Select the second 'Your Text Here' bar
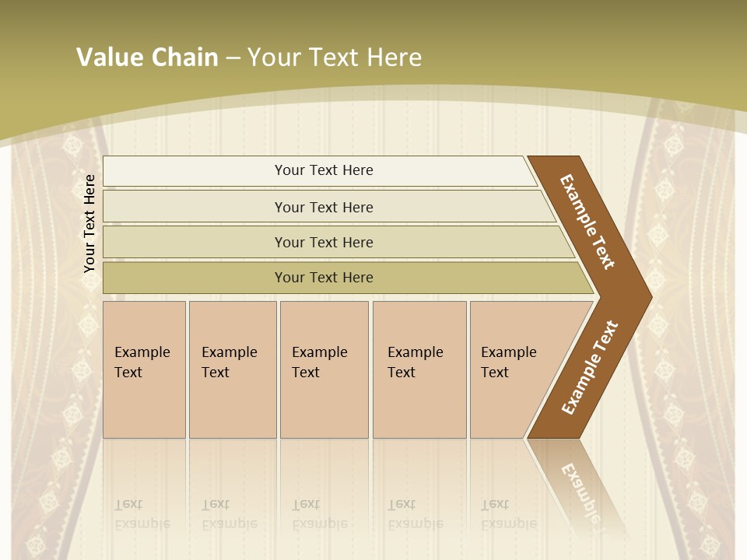The height and width of the screenshot is (560, 747). tap(330, 207)
